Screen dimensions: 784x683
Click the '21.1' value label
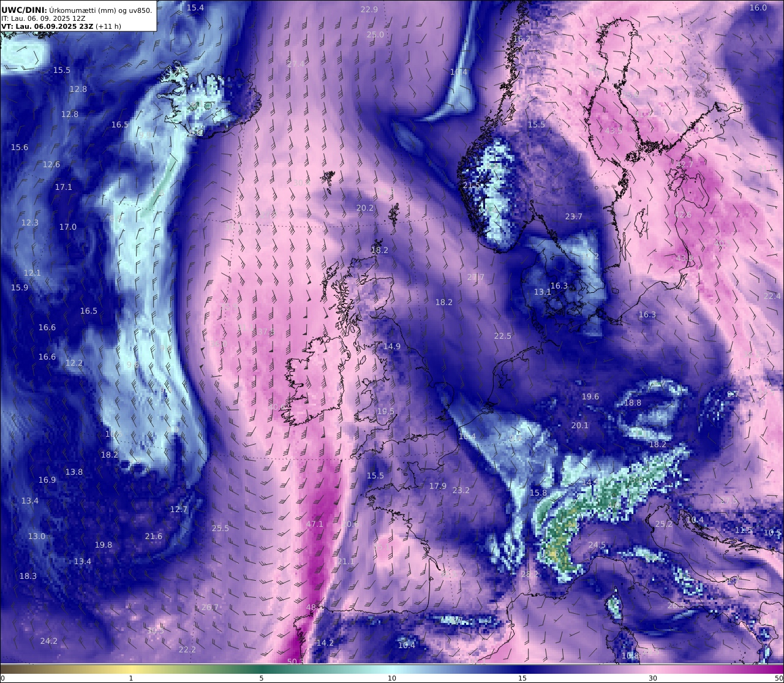point(346,561)
